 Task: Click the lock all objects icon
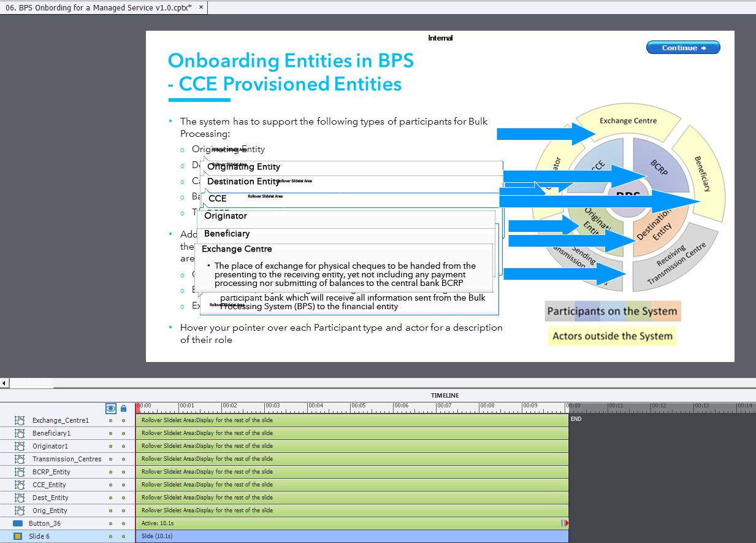pyautogui.click(x=123, y=409)
